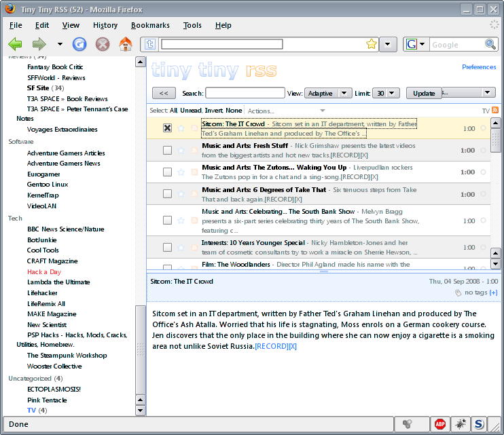Click the Update button
This screenshot has width=504, height=435.
pos(424,93)
